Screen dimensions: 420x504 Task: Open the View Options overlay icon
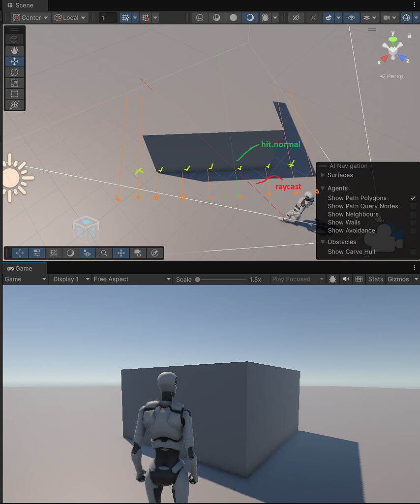tap(70, 252)
